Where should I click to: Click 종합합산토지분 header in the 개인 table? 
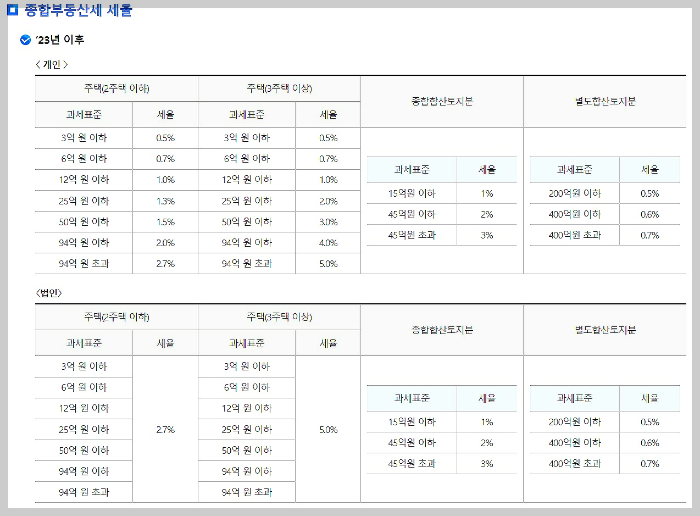coord(442,101)
